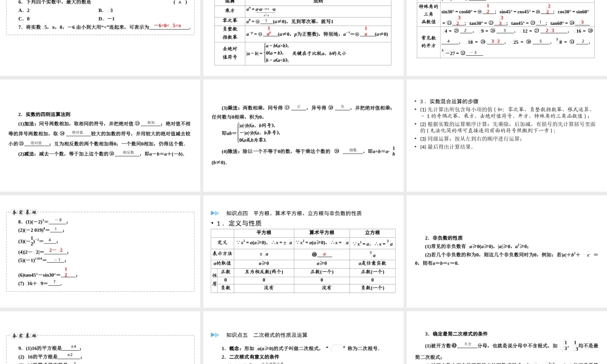607x364 pixels.
Task: Open the slide containing exercise 8
Action: [100, 251]
